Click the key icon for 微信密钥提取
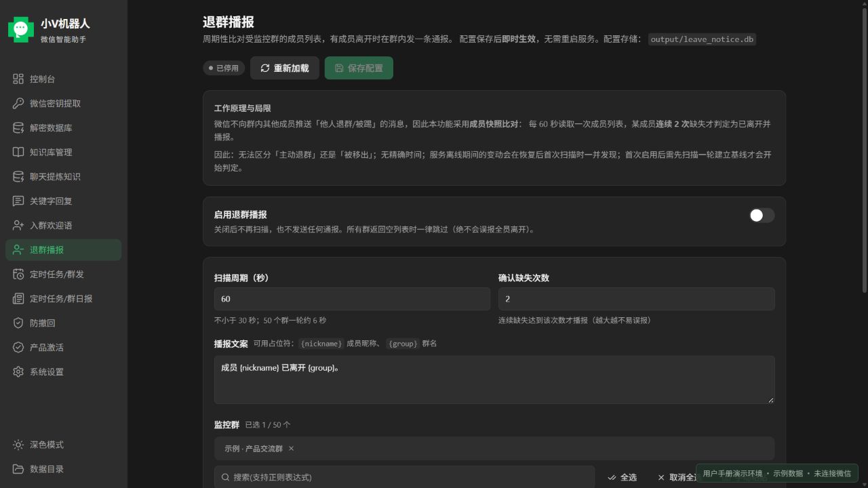Viewport: 868px width, 488px height. 18,104
